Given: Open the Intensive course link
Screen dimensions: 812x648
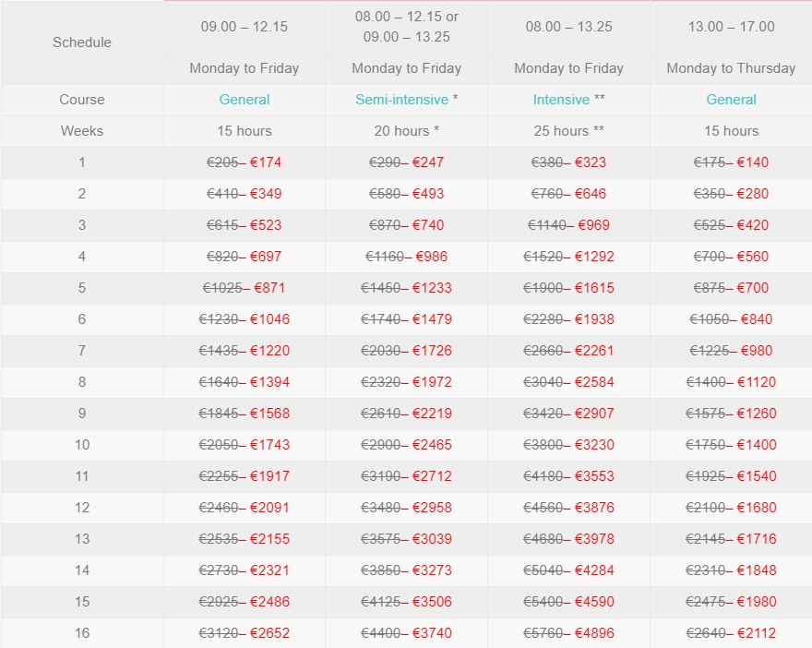Looking at the screenshot, I should click(x=561, y=100).
